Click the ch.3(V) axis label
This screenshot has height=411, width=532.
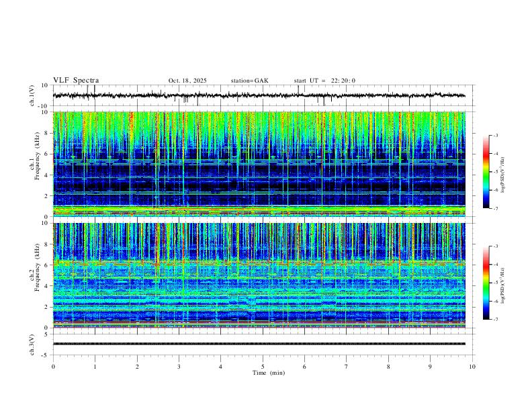pos(32,345)
